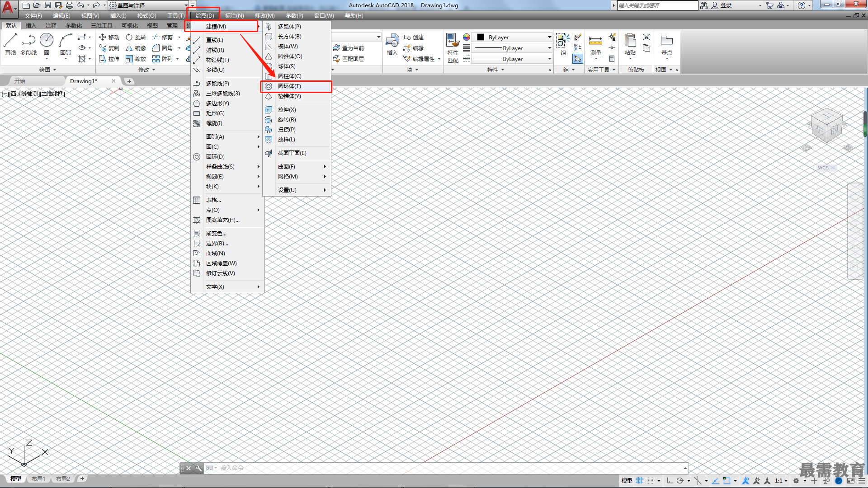This screenshot has height=488, width=868.
Task: Click the 基点 base point icon
Action: coord(666,45)
